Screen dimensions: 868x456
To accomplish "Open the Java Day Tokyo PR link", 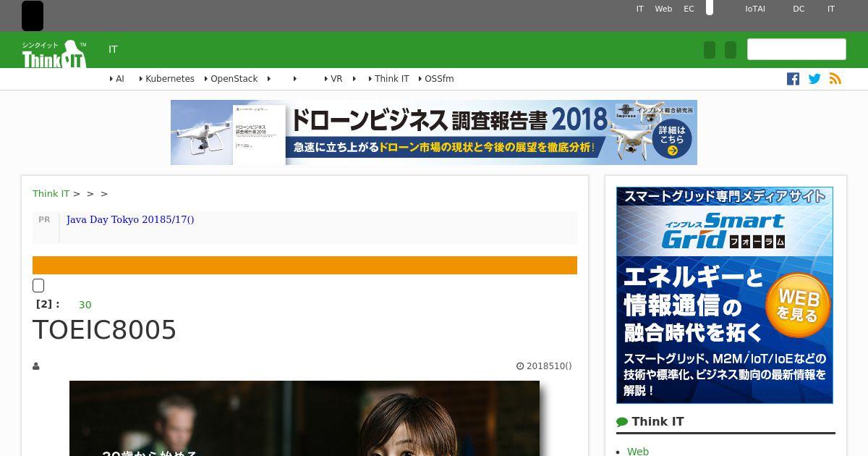I will tap(130, 219).
